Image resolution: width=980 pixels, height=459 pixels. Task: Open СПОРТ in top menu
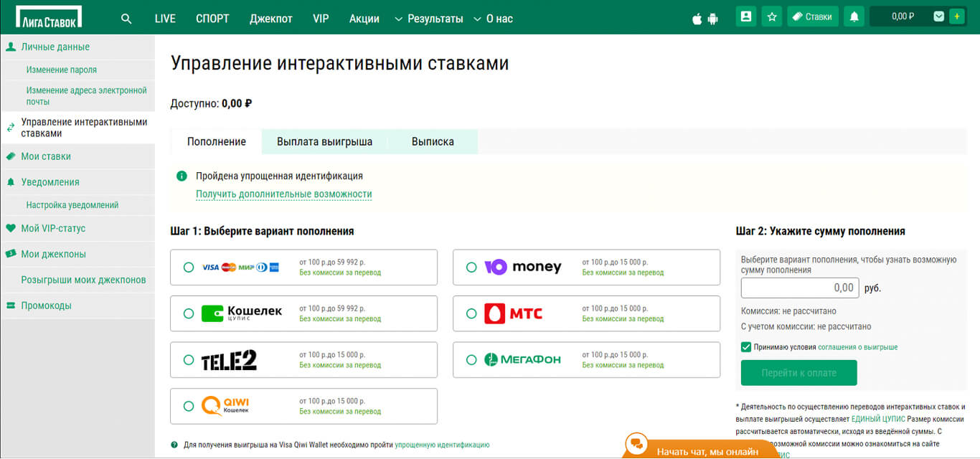pyautogui.click(x=212, y=19)
